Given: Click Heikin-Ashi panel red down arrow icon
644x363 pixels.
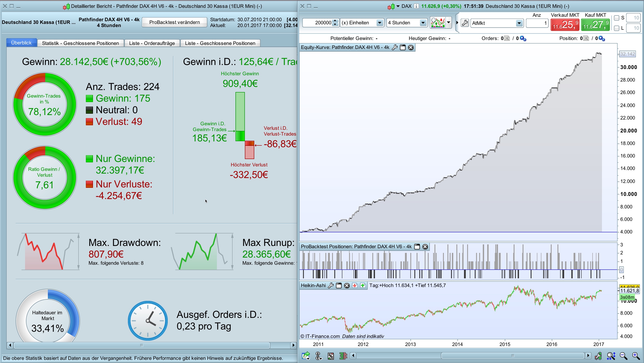Looking at the screenshot, I should click(x=355, y=285).
